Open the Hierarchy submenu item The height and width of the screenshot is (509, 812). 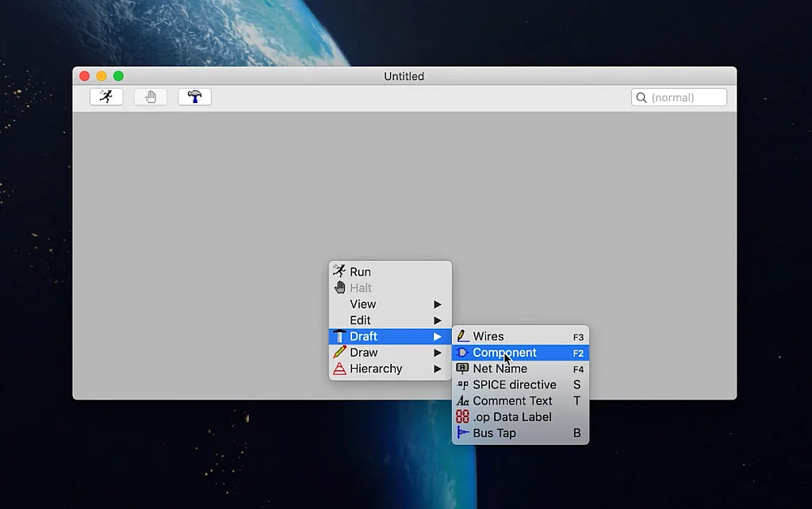(376, 369)
